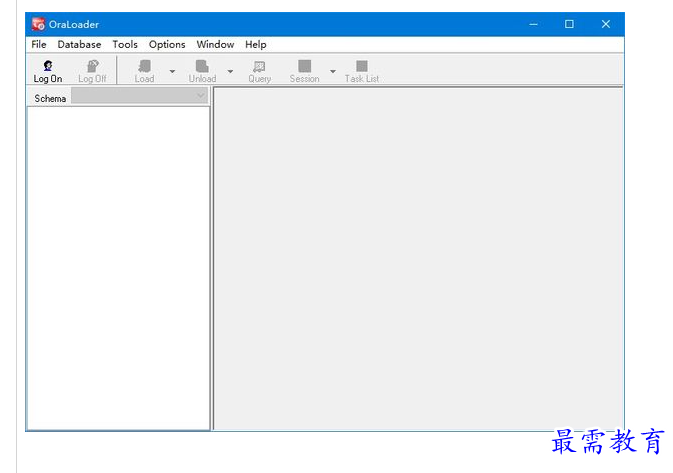Minimize the OraLoader window
Viewport: 673px width, 473px height.
[x=533, y=24]
